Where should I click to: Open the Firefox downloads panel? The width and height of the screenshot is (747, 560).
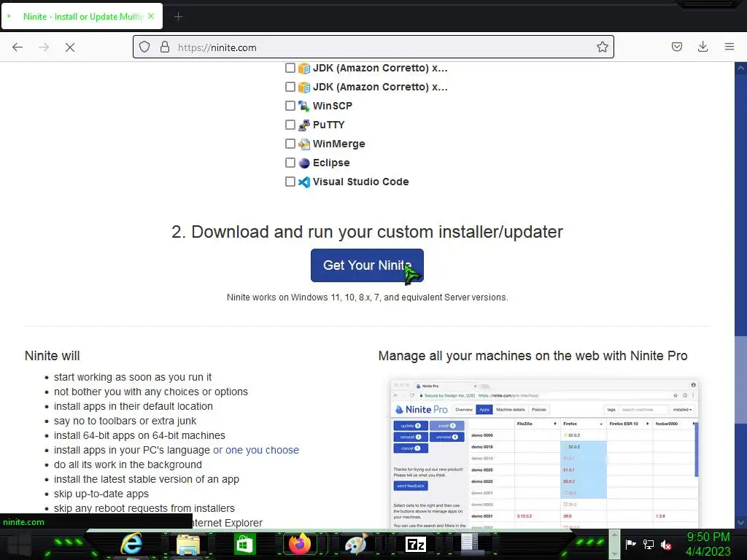703,47
